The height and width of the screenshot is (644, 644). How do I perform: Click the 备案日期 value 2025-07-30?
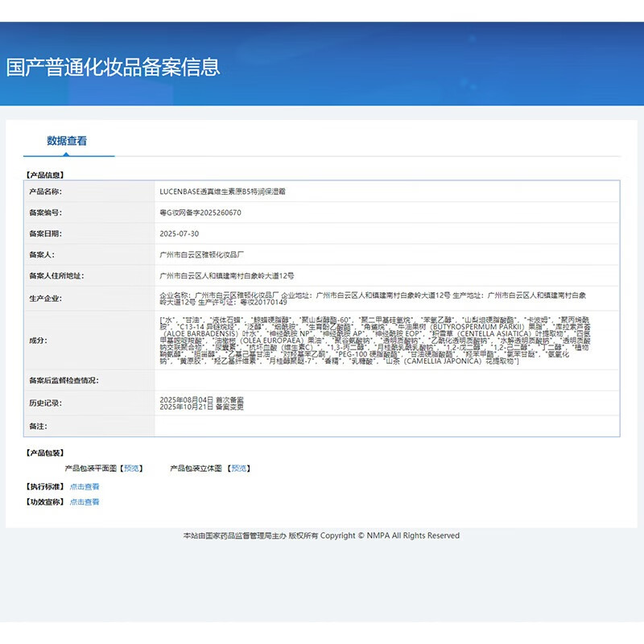point(180,235)
